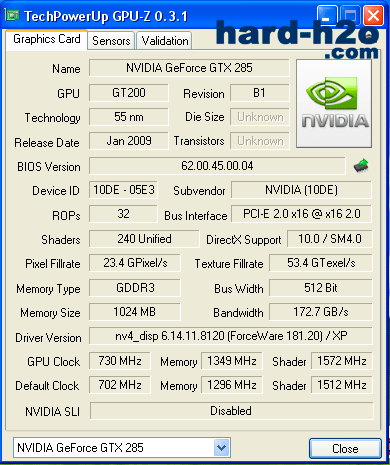Click the ROPs value 32

pos(123,214)
